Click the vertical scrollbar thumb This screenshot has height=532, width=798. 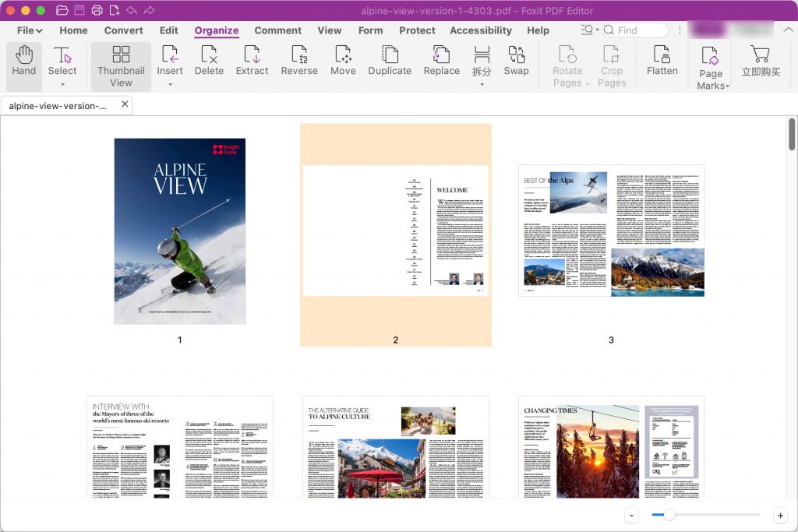pos(792,134)
